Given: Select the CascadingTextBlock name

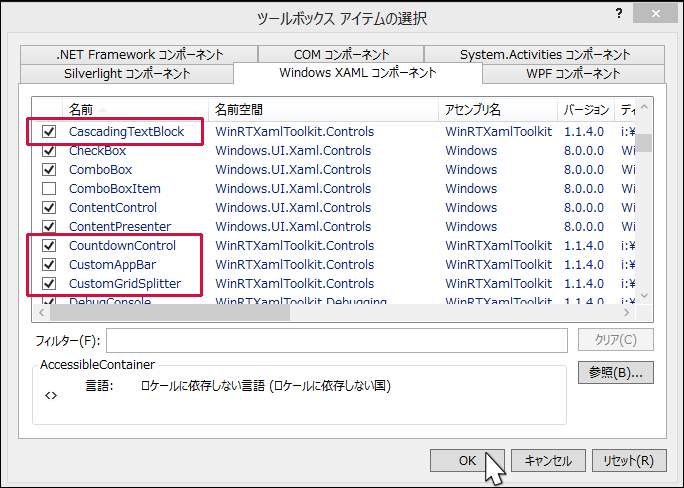Looking at the screenshot, I should pyautogui.click(x=127, y=131).
